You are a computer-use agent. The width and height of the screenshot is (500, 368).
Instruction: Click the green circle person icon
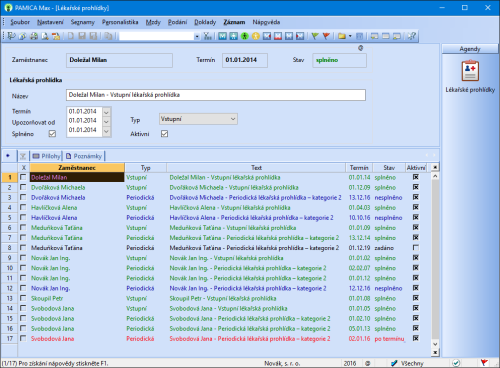pyautogui.click(x=245, y=36)
